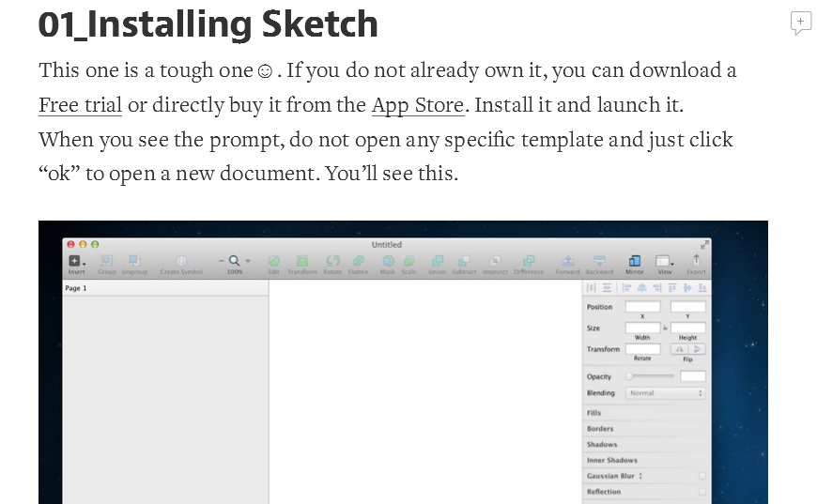The image size is (817, 504).
Task: Select the Edit tool icon
Action: point(273,261)
